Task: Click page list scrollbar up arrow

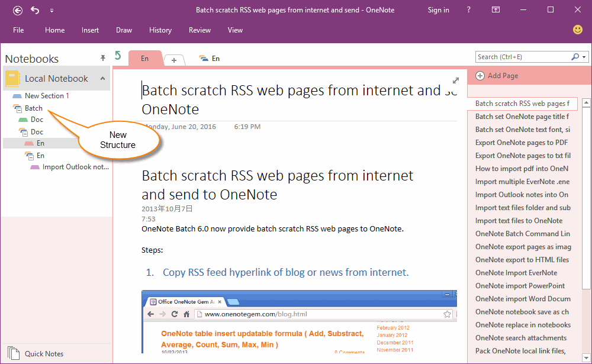Action: [x=586, y=102]
